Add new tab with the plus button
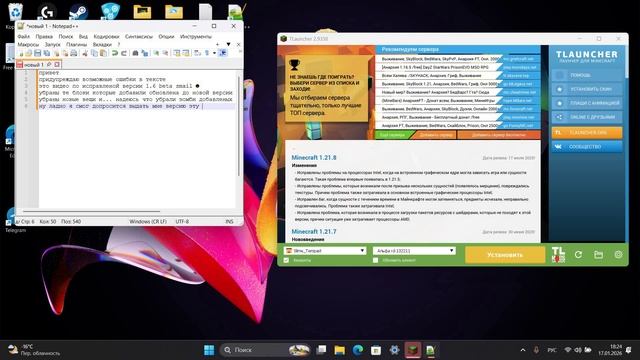Screen dimensions: 640x360 click(x=217, y=44)
